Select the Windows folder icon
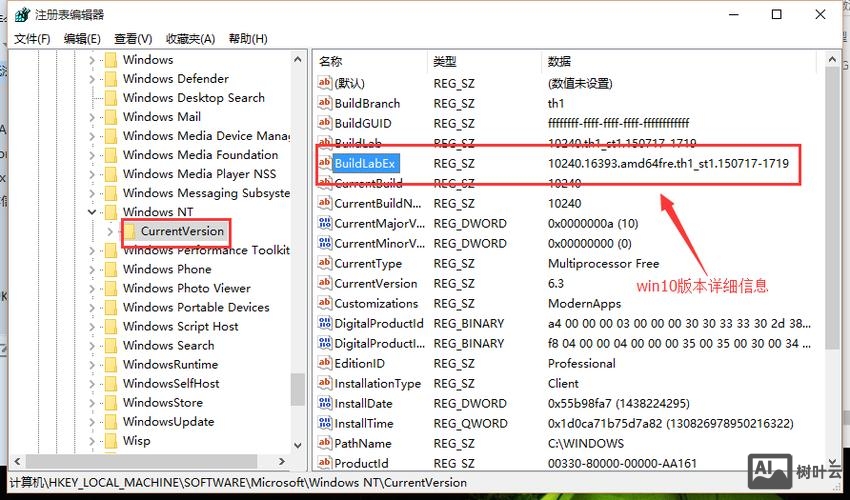Screen dimensions: 850x500 click(111, 60)
